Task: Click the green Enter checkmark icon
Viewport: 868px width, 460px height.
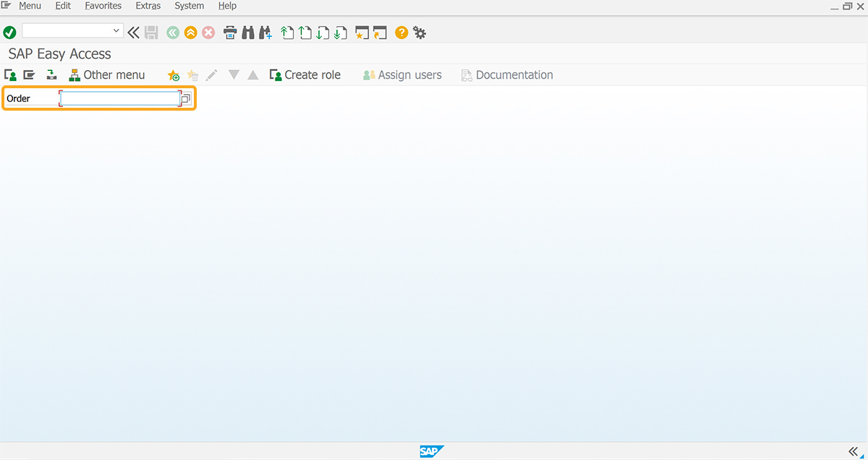Action: point(9,33)
